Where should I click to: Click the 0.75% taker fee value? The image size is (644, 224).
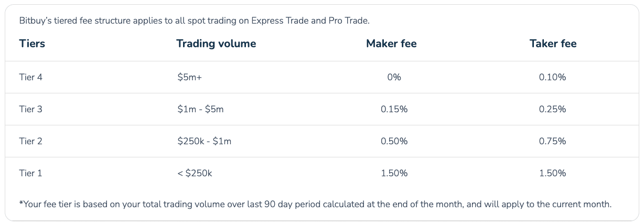(553, 141)
